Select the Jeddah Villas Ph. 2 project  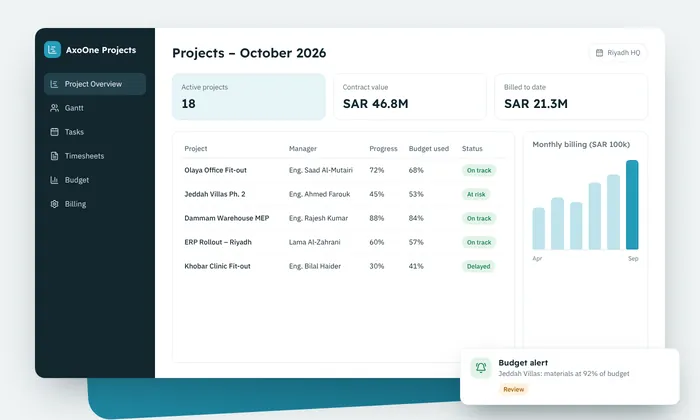215,194
